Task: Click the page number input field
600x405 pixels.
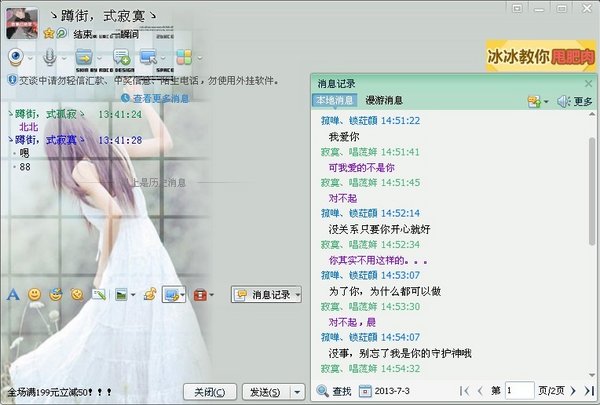Action: click(x=520, y=391)
